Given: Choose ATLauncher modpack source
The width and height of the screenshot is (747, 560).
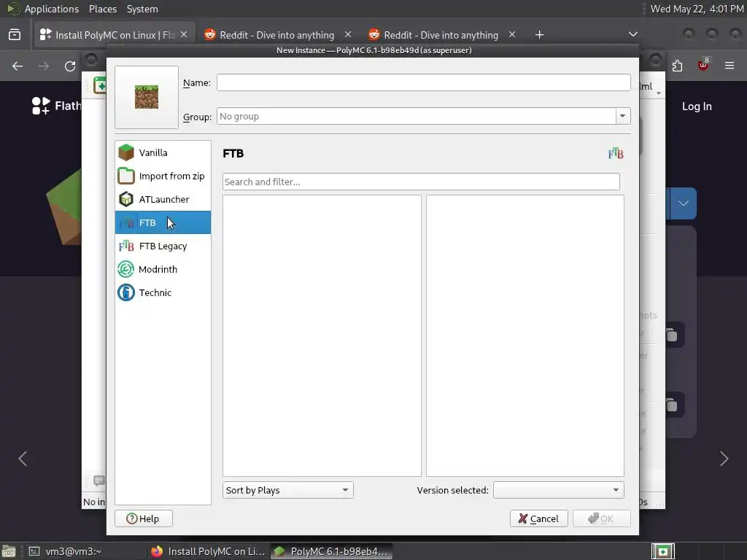Looking at the screenshot, I should pos(163,199).
